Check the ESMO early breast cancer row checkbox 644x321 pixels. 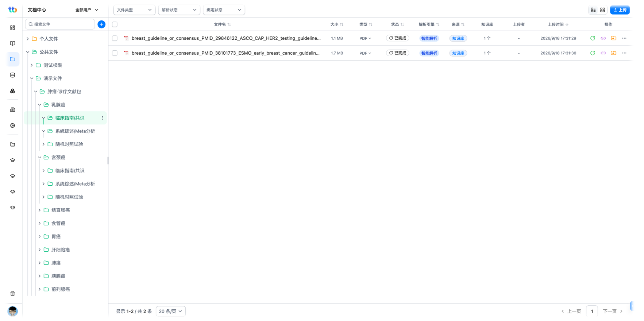tap(115, 53)
